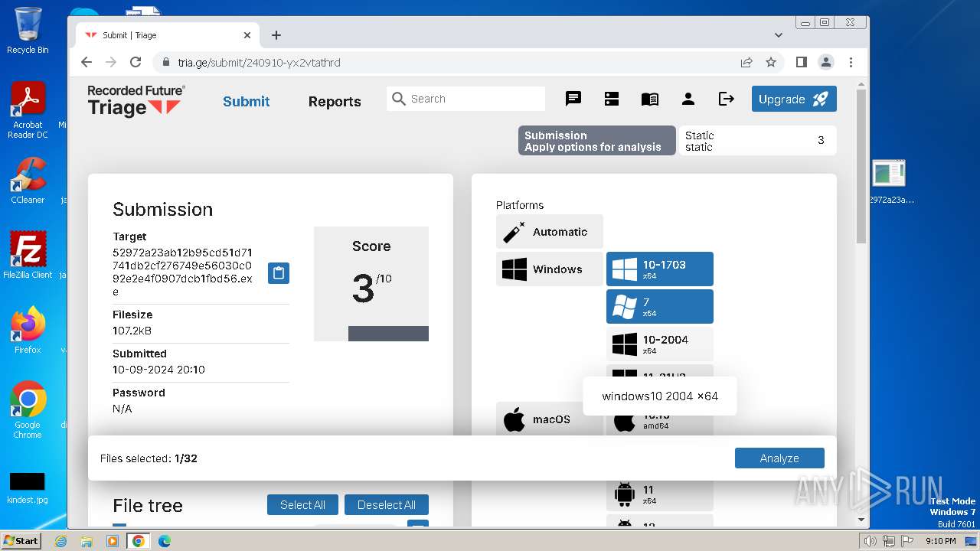The width and height of the screenshot is (980, 551).
Task: Copy target filename with clipboard icon
Action: coord(279,272)
